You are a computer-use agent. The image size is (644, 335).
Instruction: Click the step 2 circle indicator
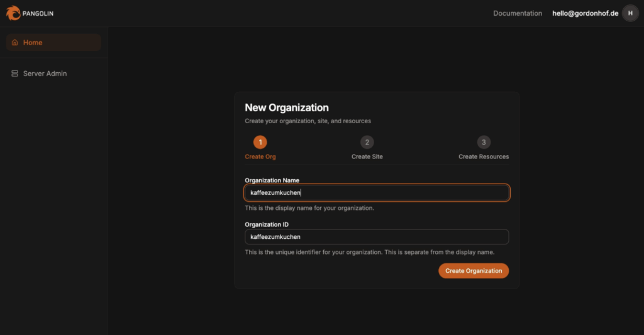[x=367, y=142]
